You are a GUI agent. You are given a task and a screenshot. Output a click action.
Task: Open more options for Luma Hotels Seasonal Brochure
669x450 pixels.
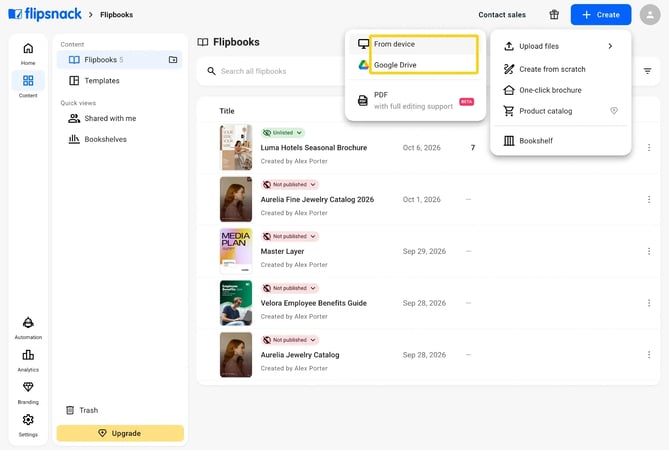tap(649, 148)
